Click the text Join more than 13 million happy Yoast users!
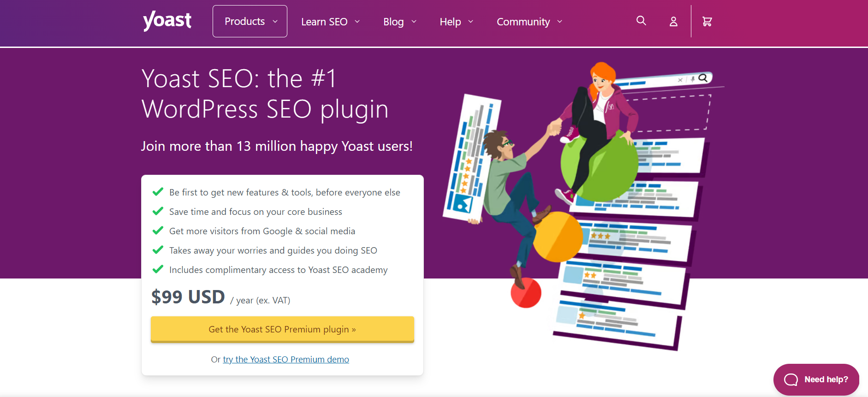This screenshot has height=397, width=868. 277,146
